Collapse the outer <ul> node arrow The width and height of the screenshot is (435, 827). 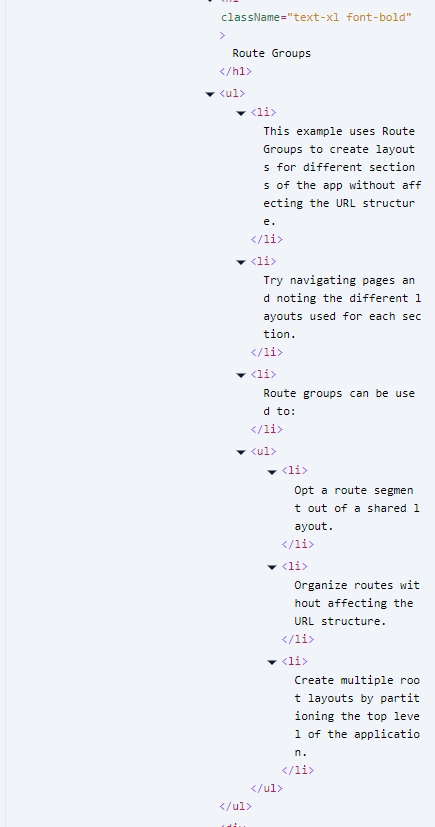pyautogui.click(x=210, y=94)
